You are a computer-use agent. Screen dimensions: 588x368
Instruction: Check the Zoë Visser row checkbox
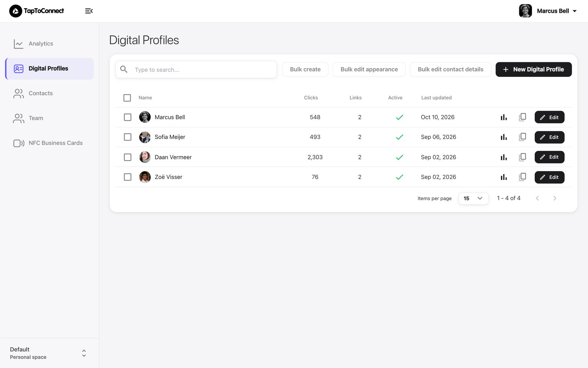128,177
